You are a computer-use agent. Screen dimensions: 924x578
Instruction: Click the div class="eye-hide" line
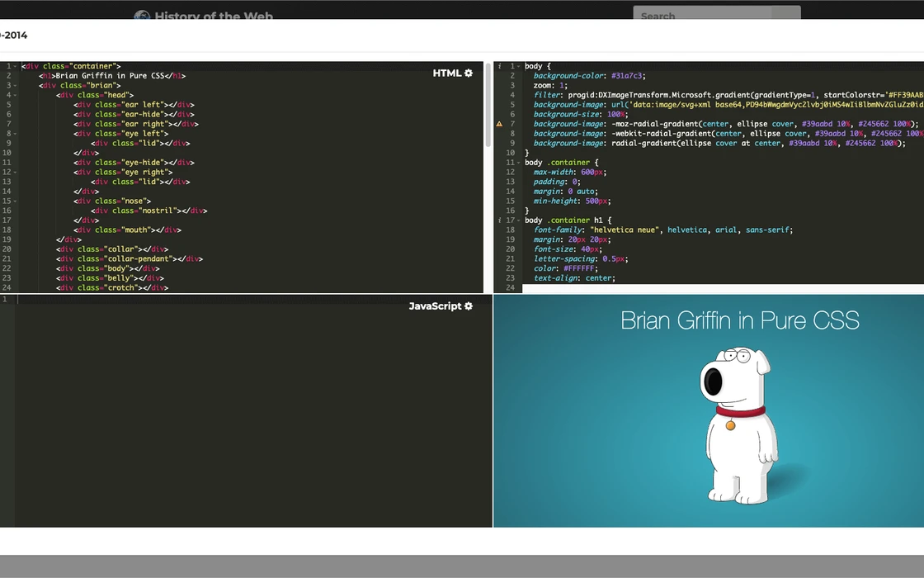click(134, 162)
